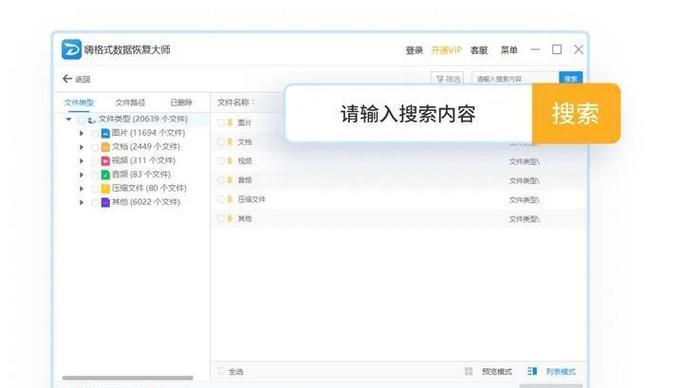Open the deleted files tab
683x388 pixels.
(x=181, y=102)
